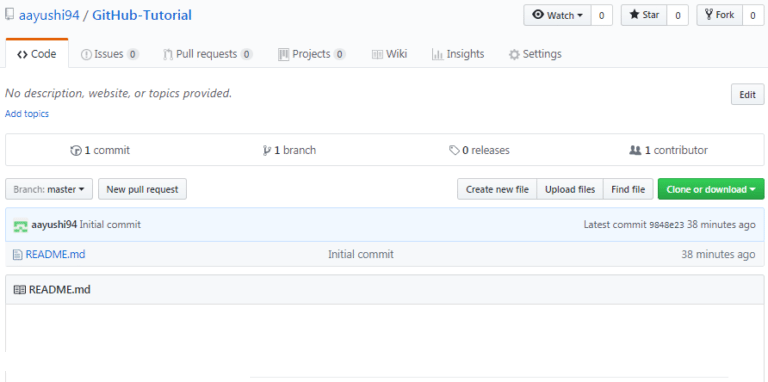The image size is (768, 382).
Task: Click the Insights graph icon
Action: coord(437,54)
